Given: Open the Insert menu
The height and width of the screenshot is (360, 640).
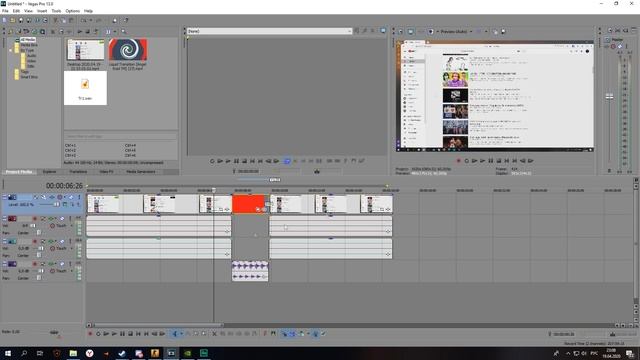Looking at the screenshot, I should pos(42,11).
